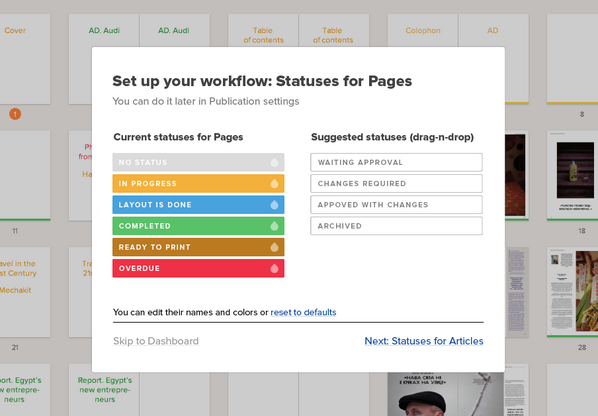Image resolution: width=598 pixels, height=416 pixels.
Task: Open Travel in the 21st Century Mechakit page
Action: pyautogui.click(x=25, y=292)
